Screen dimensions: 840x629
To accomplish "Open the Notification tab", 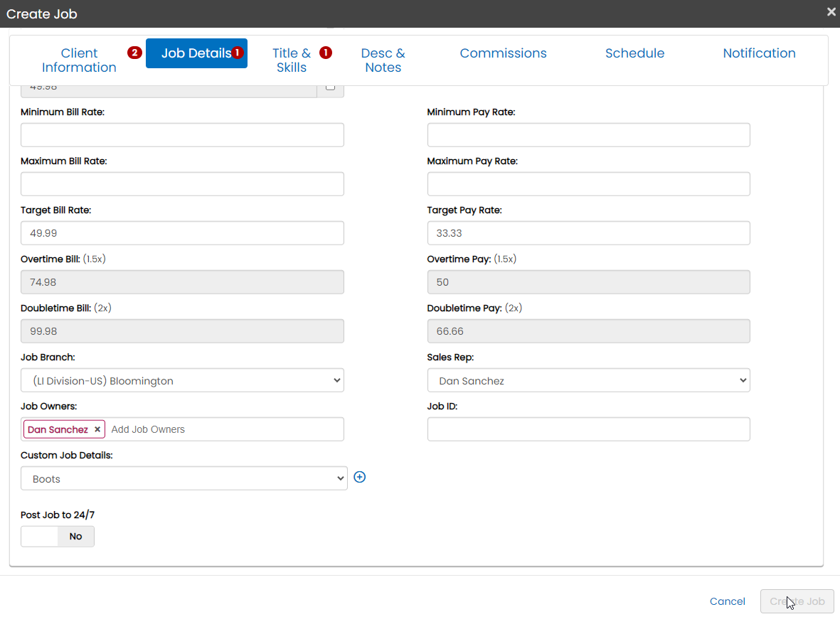I will [759, 53].
